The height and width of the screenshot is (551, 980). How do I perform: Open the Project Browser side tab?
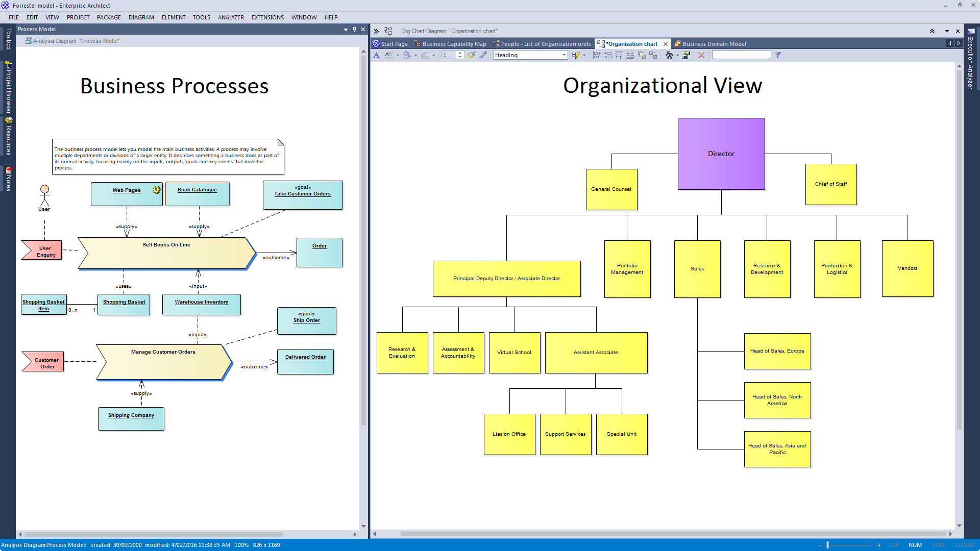[x=8, y=87]
